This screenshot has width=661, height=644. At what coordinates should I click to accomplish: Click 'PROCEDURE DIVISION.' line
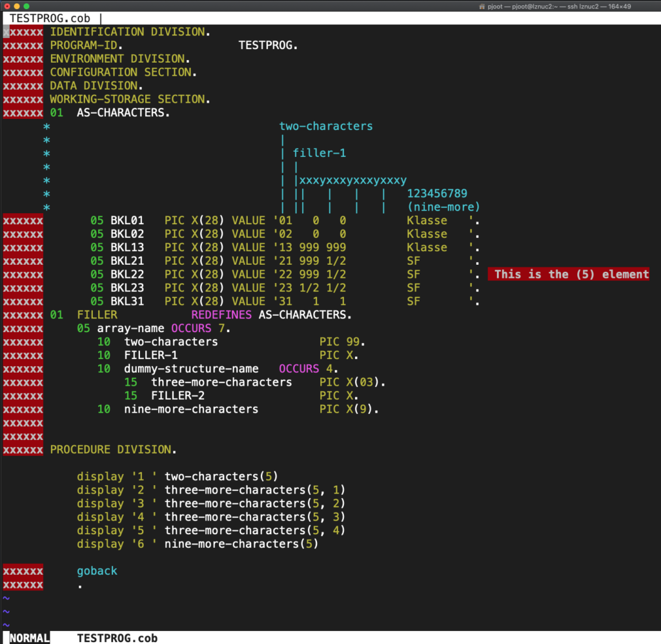click(113, 450)
